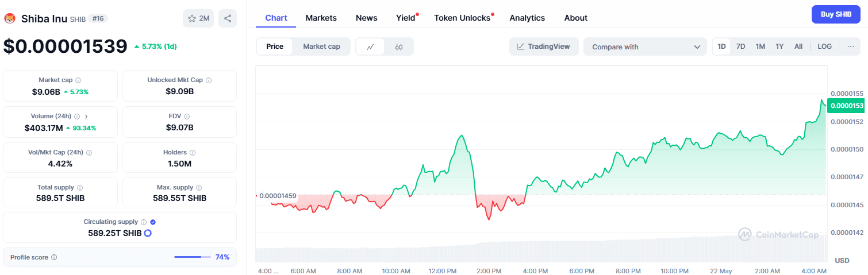
Task: Open the News tab
Action: click(x=367, y=18)
